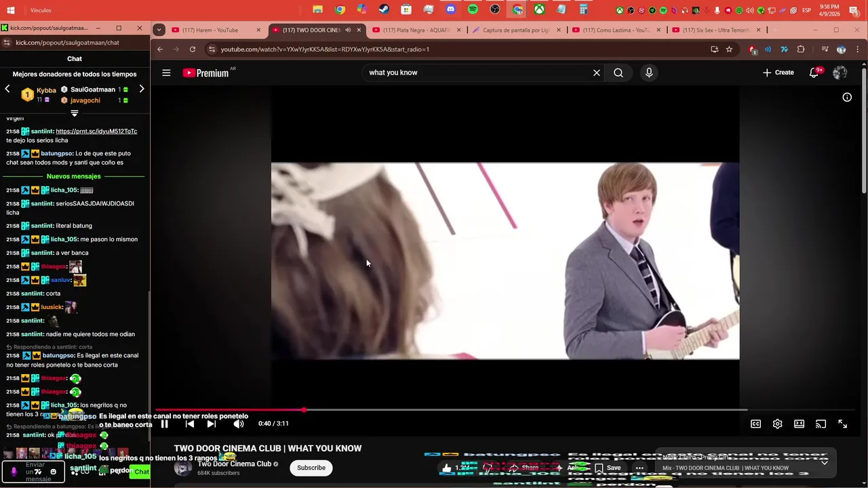Open video player settings gear
Image resolution: width=868 pixels, height=488 pixels.
[778, 424]
